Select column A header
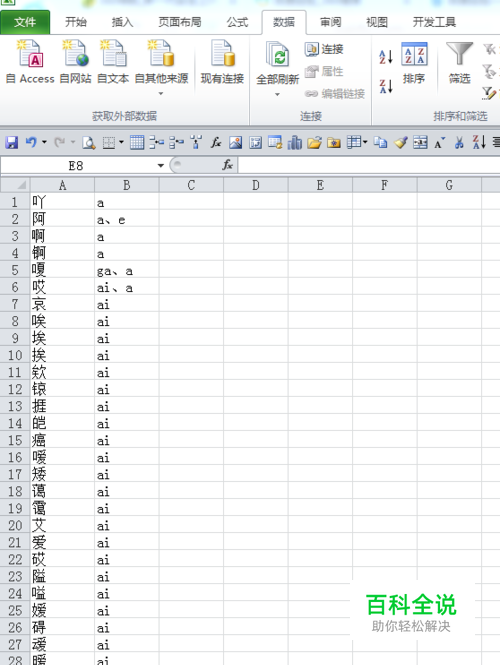 [x=62, y=185]
